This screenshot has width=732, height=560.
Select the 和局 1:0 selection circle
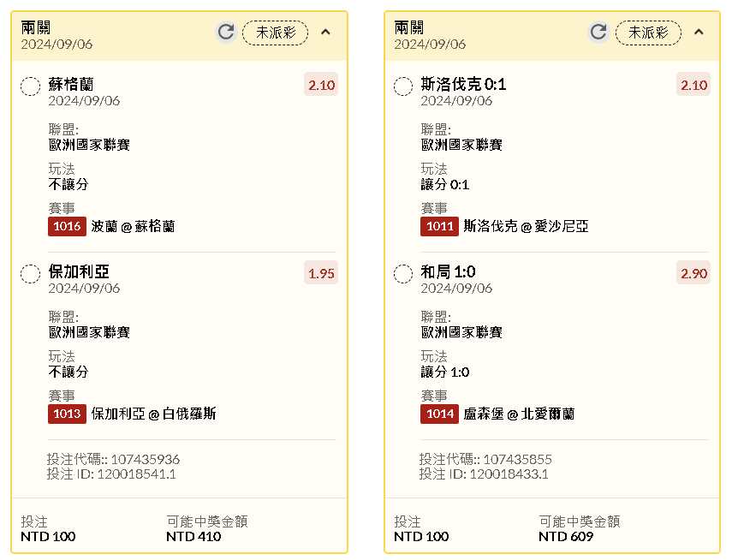pyautogui.click(x=403, y=273)
